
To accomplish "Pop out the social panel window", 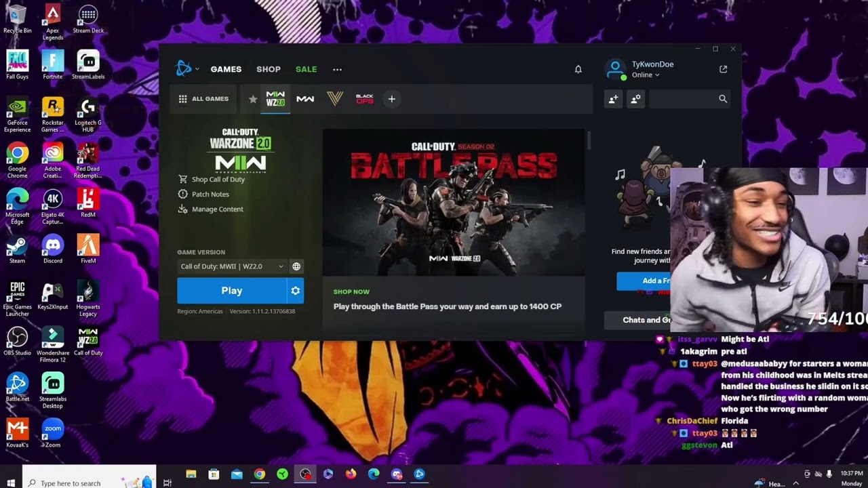I will tap(724, 69).
